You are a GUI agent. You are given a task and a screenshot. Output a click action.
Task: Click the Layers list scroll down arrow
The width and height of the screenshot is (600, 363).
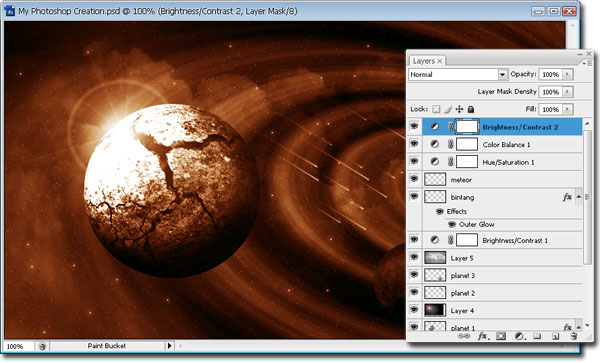coord(587,326)
